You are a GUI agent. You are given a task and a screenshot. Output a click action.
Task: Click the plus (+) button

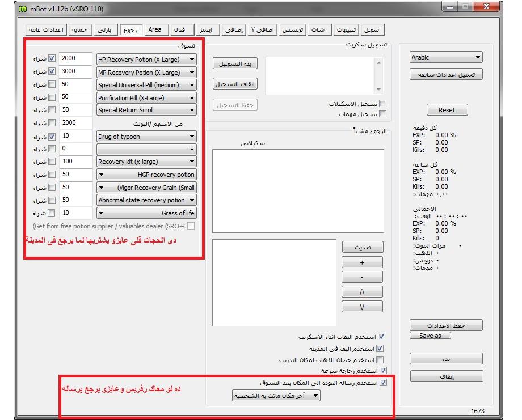pyautogui.click(x=362, y=262)
